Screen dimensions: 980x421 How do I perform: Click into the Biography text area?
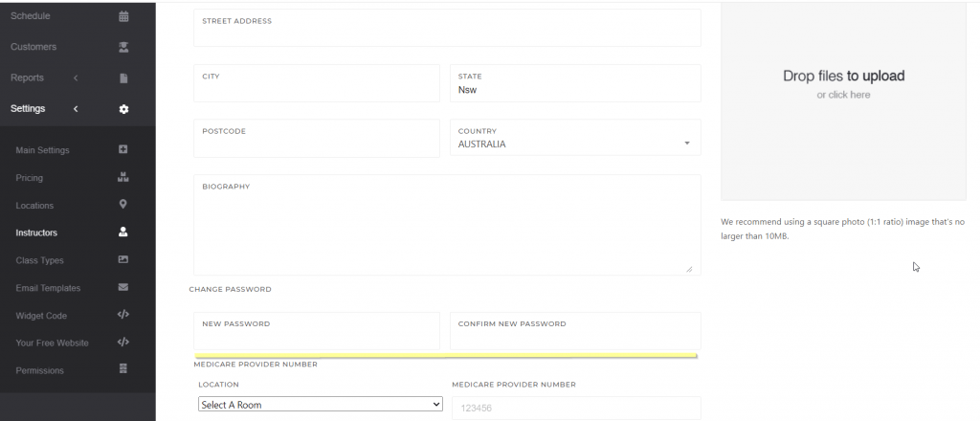(x=446, y=232)
